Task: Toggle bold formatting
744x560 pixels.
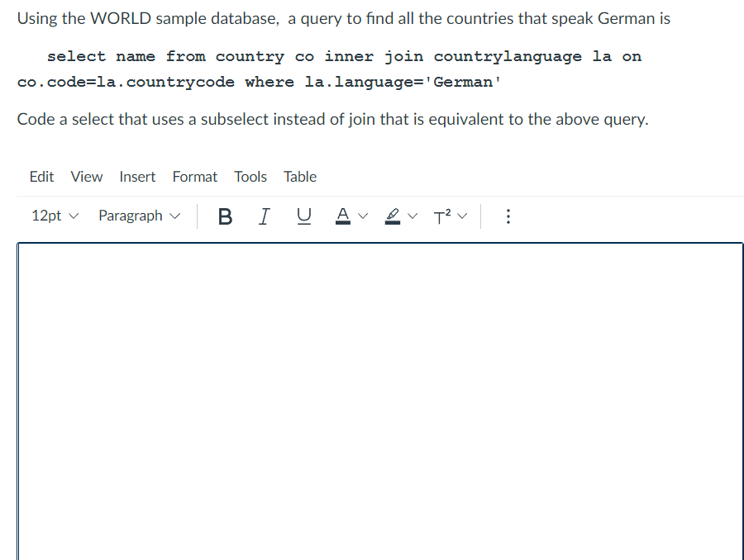Action: (225, 216)
